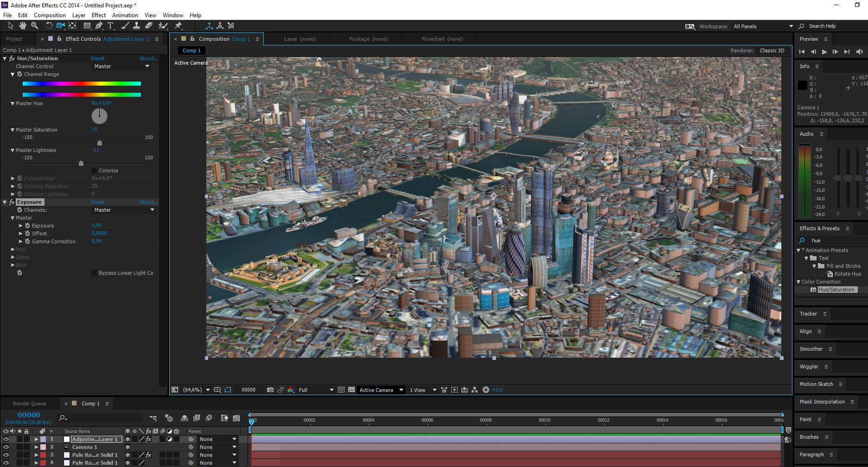Hide layer 3 Pale Rose Solid

coord(6,455)
